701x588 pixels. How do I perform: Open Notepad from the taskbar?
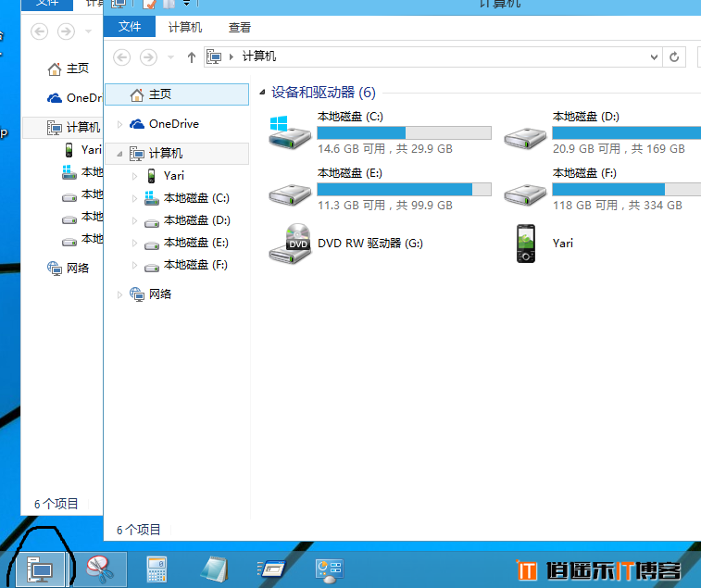click(215, 569)
